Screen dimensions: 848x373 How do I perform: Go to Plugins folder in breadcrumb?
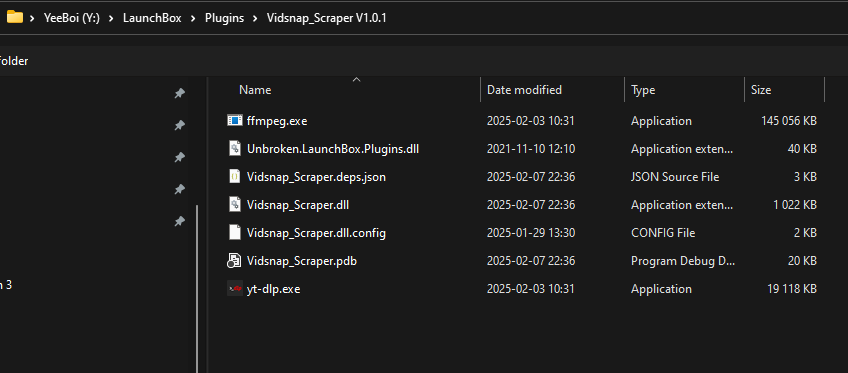(x=224, y=18)
